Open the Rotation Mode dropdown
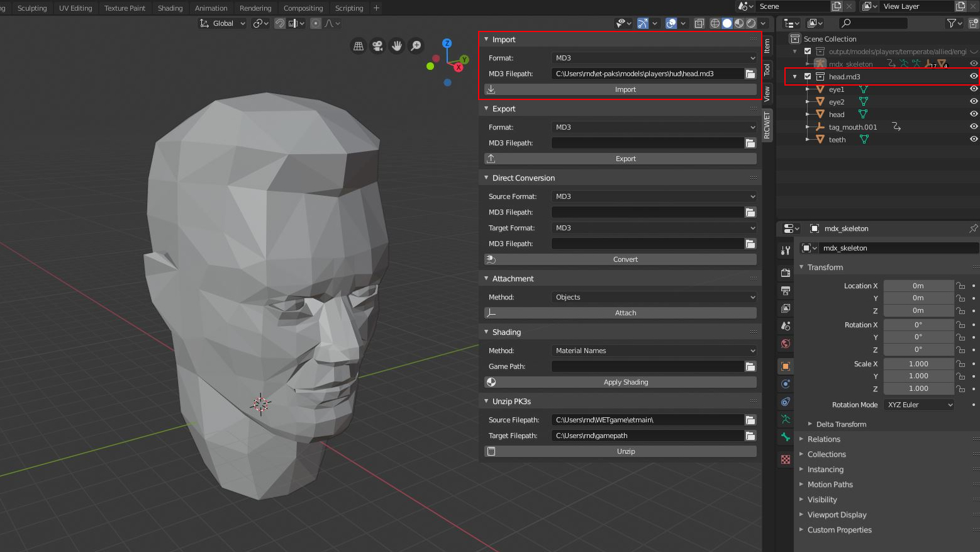This screenshot has height=552, width=980. pos(918,405)
